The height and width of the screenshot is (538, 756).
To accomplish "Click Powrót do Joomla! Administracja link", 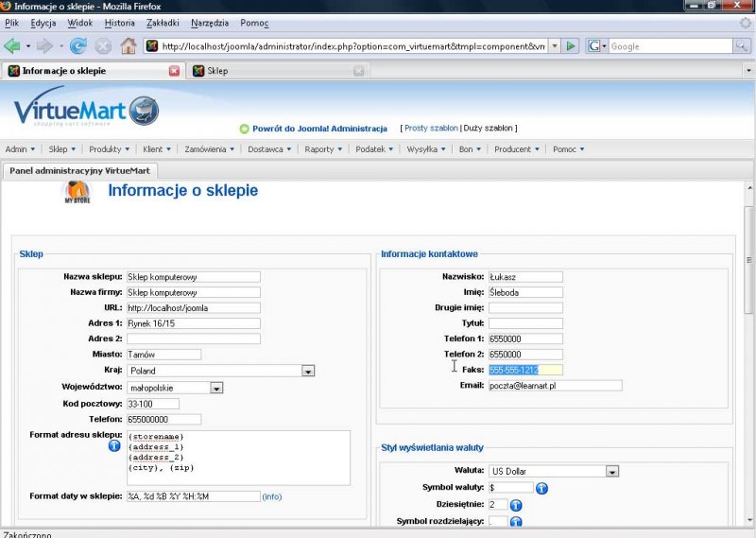I will 319,129.
